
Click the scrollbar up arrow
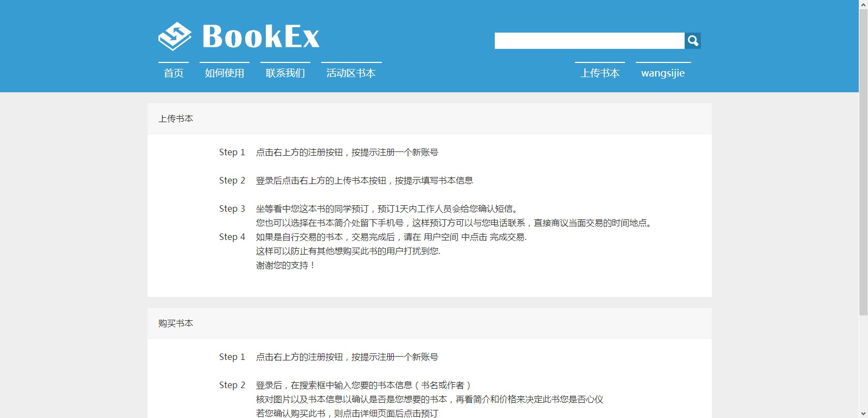pyautogui.click(x=863, y=4)
